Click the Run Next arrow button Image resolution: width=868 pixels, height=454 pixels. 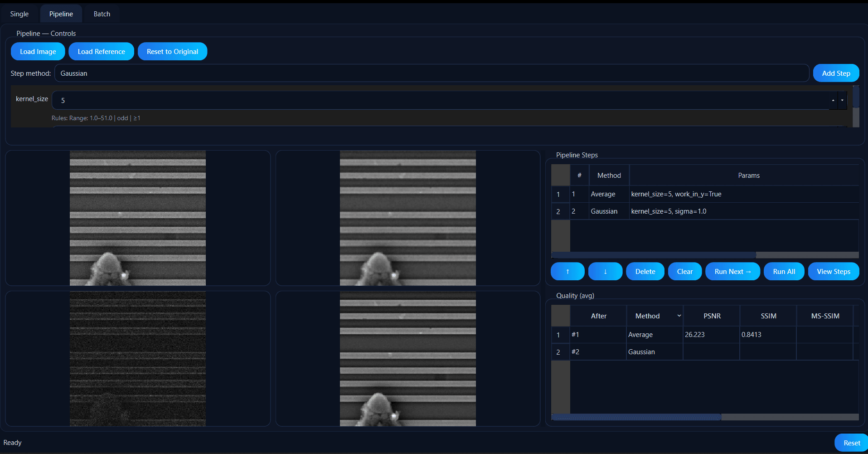pos(732,271)
